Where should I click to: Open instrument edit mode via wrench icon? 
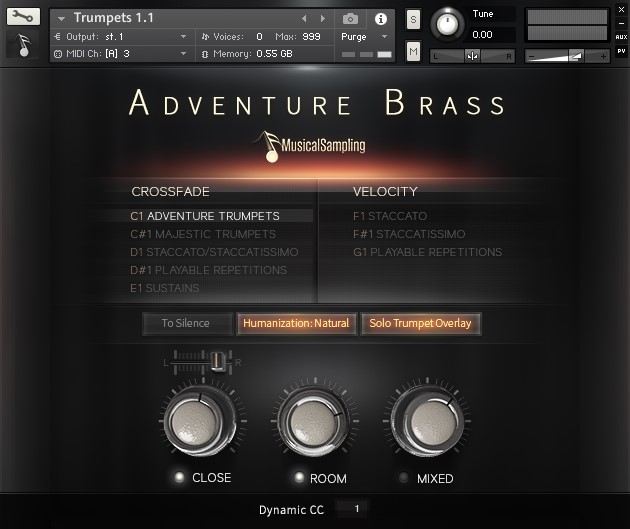[23, 17]
